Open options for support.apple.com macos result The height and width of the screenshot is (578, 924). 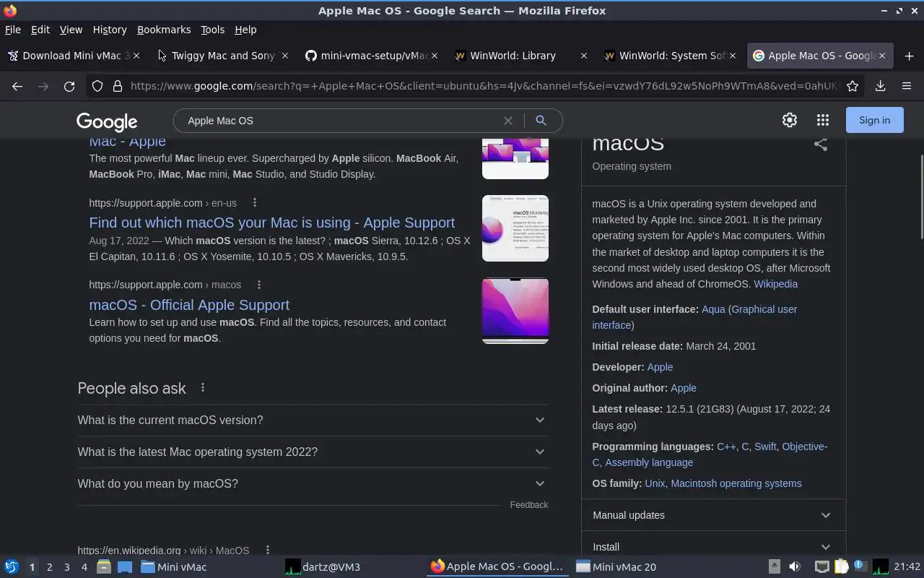click(258, 285)
